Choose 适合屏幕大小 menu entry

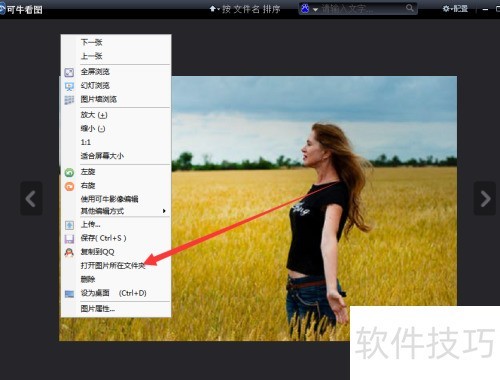coord(116,156)
